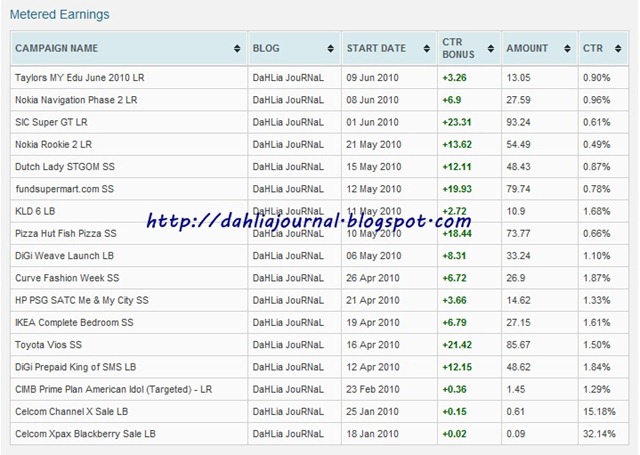Click CTR bonus value +3.26
640x455 pixels.
[454, 78]
